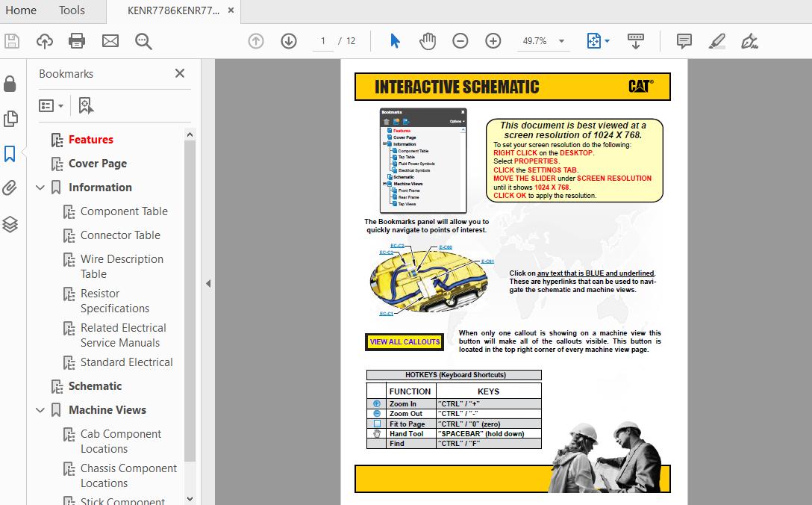
Task: Click the VIEW ALL CALLOUTS button
Action: pyautogui.click(x=405, y=342)
